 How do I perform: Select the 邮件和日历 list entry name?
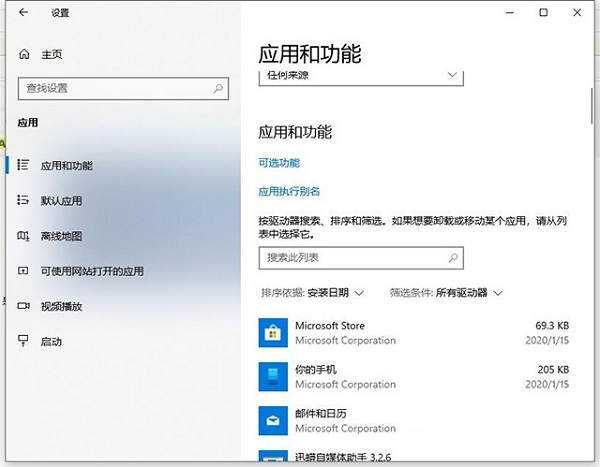[x=321, y=413]
